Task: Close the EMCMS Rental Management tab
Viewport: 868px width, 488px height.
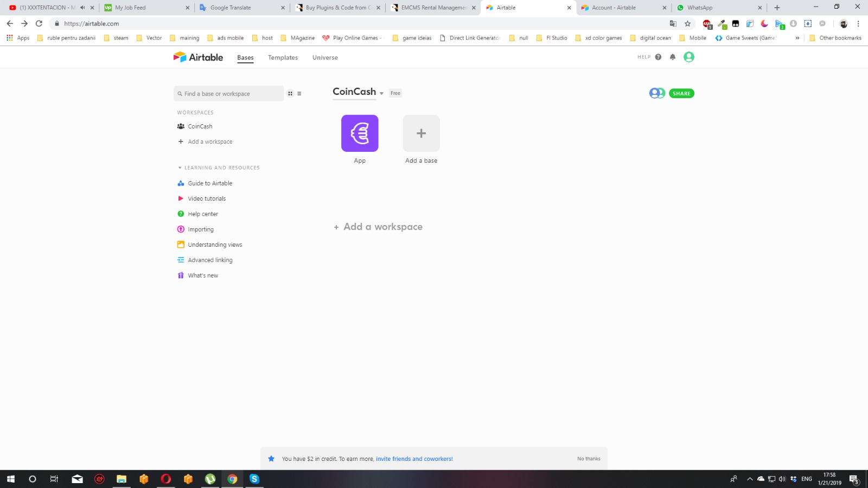Action: 474,8
